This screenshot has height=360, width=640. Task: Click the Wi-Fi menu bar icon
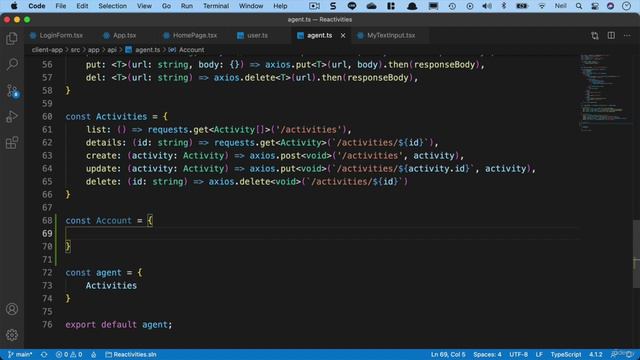[542, 6]
